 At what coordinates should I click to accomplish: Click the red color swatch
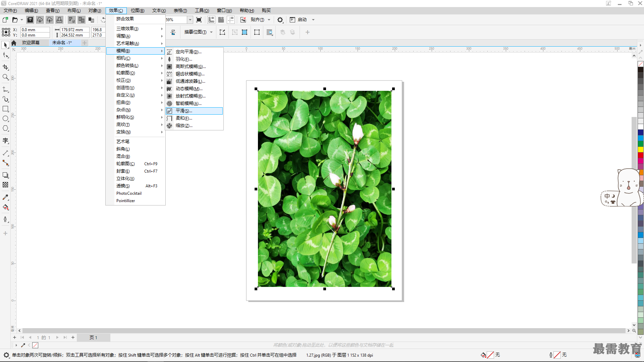(x=640, y=155)
